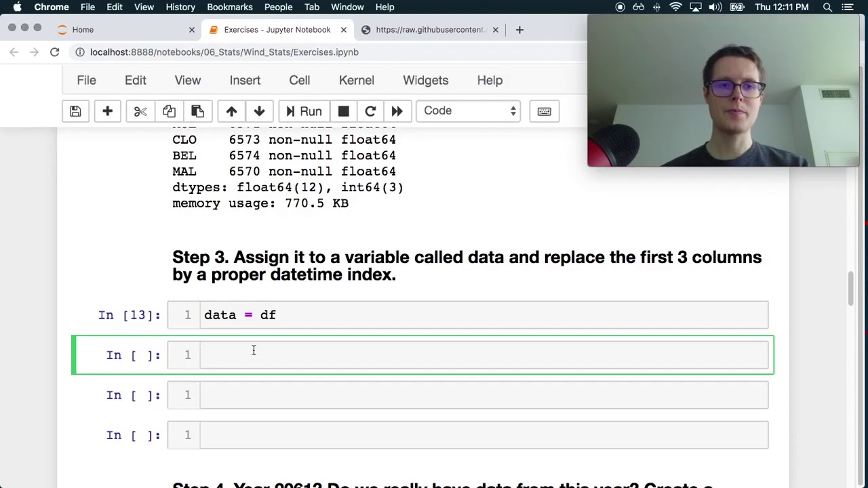
Task: Select the second empty code cell
Action: tap(468, 395)
